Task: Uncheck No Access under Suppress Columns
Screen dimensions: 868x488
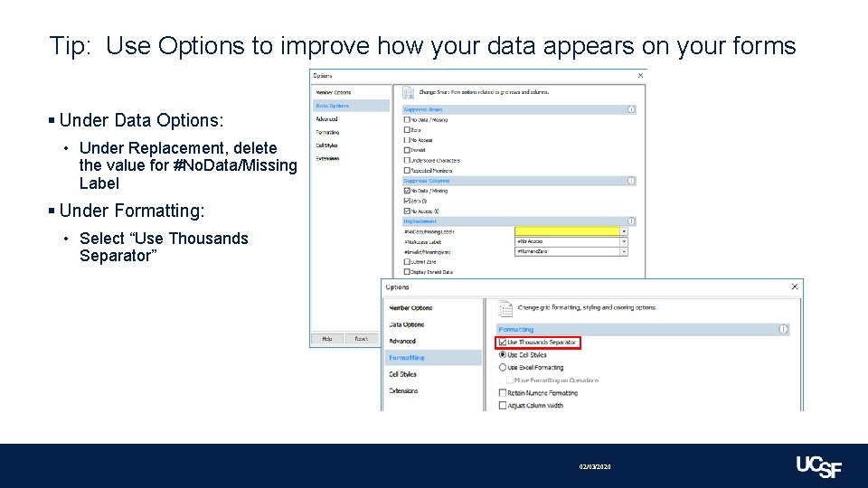Action: point(407,211)
